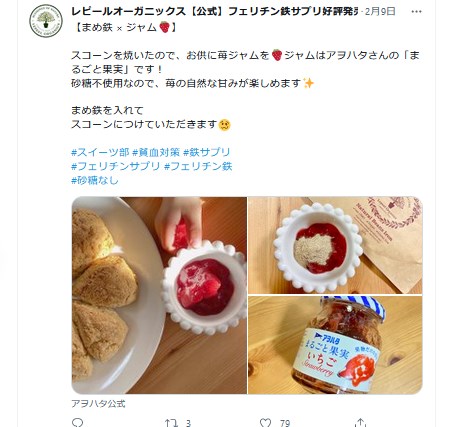450x427 pixels.
Task: Click the アヲハタ公式 tagged account label
Action: (x=98, y=404)
